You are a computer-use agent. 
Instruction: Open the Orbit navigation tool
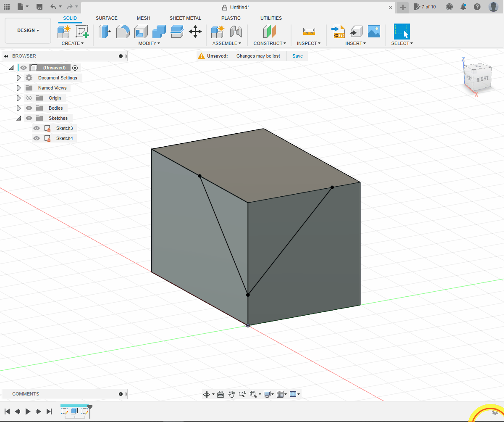206,394
